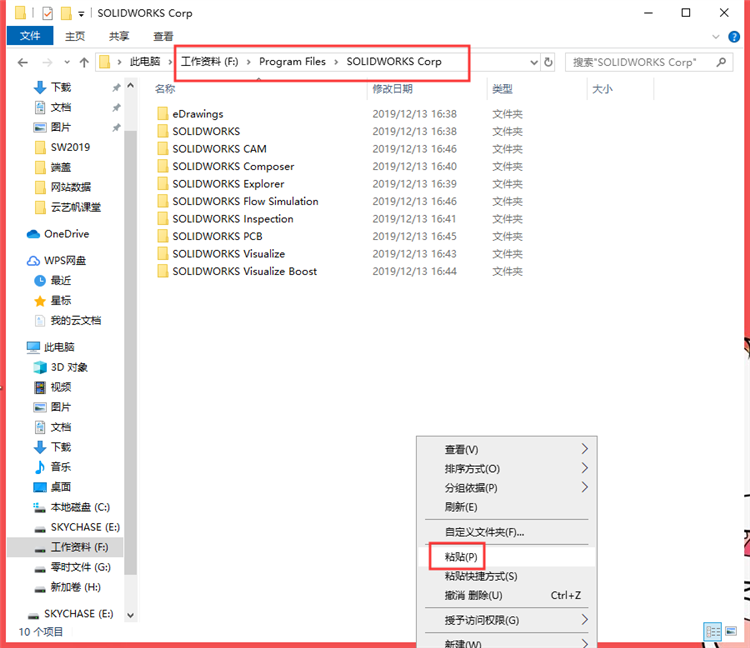Select SOLIDWORKS Visualize Boost folder

pos(244,272)
